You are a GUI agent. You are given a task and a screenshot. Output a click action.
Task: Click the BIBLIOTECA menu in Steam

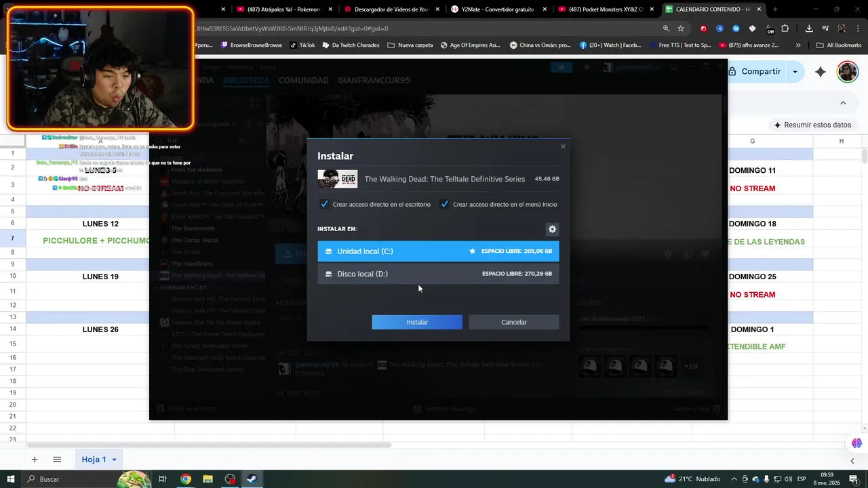[x=246, y=80]
